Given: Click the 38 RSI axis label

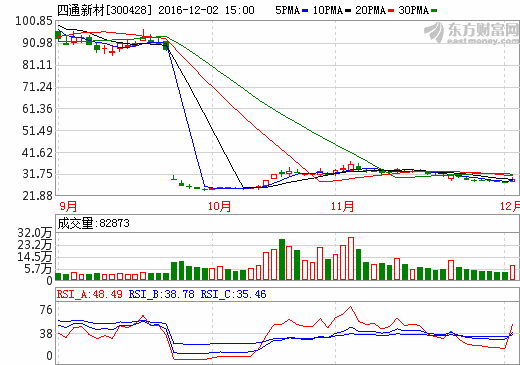Looking at the screenshot, I should coord(46,334).
